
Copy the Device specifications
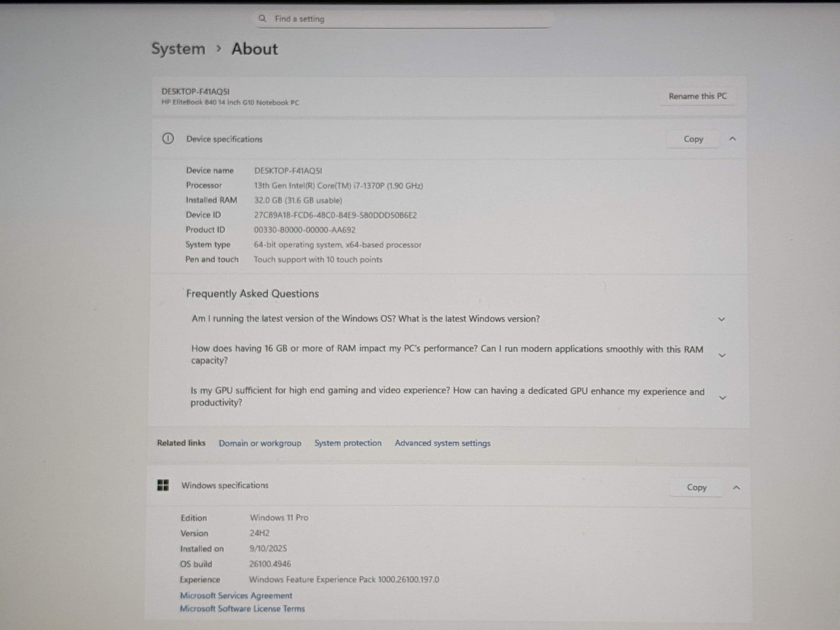693,139
